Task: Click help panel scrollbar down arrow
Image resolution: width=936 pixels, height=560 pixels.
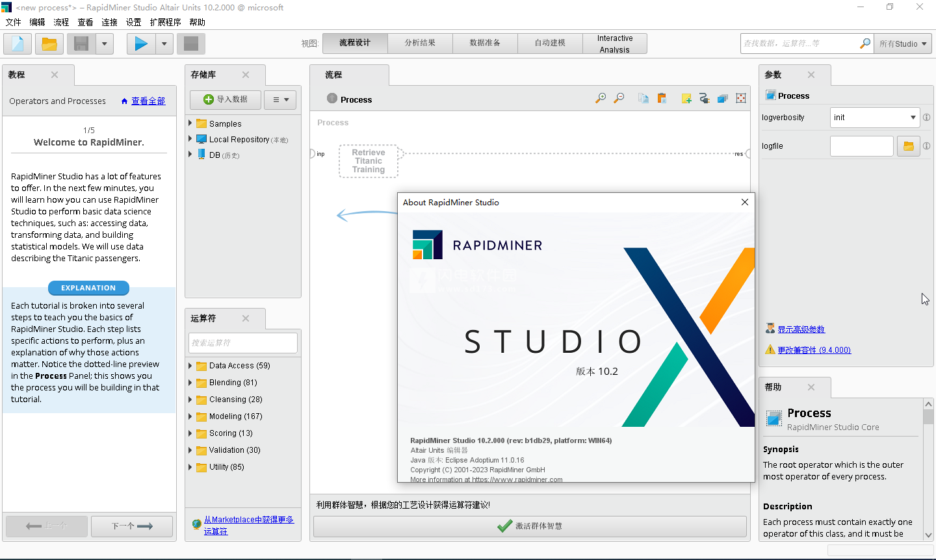Action: coord(928,535)
